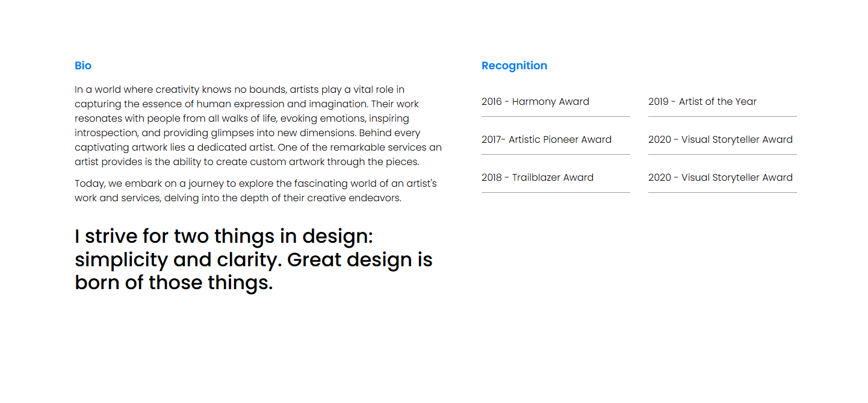
Task: Click Visual Storyteller Award directly below Artist of the Year
Action: coord(720,140)
